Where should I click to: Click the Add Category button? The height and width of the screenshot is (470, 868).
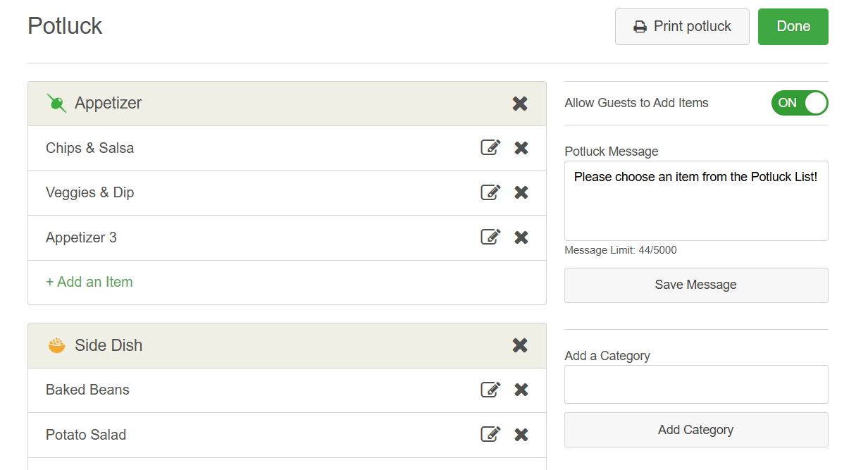click(x=696, y=430)
